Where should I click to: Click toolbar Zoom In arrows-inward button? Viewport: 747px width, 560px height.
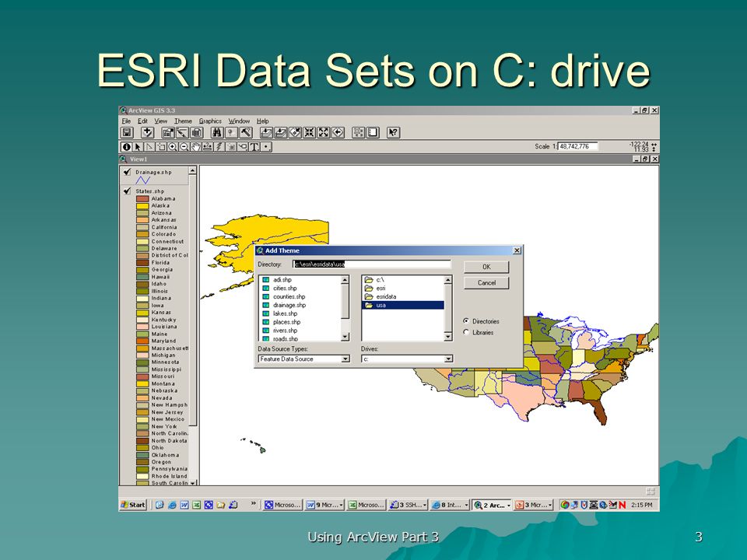click(x=310, y=133)
